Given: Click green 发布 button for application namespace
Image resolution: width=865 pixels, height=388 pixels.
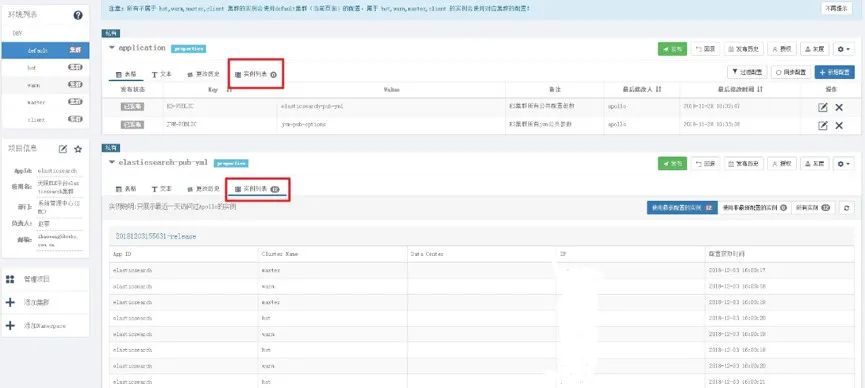Looking at the screenshot, I should point(672,49).
